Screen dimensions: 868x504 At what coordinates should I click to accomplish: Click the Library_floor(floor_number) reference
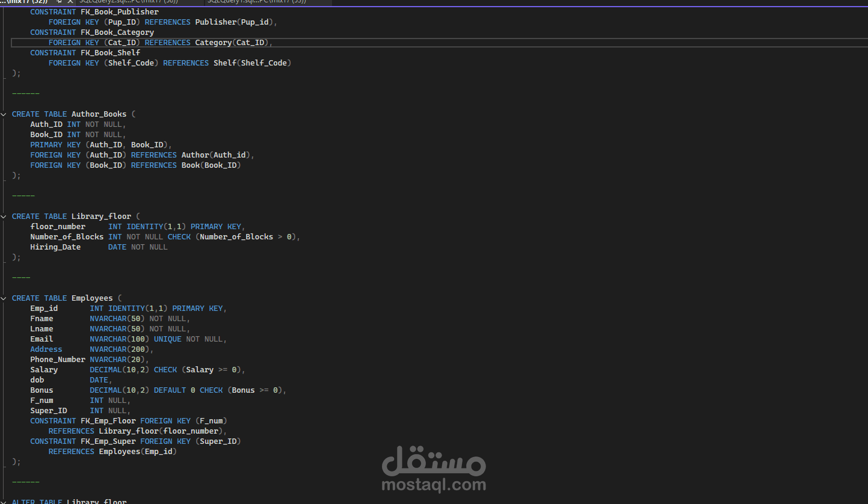click(161, 431)
